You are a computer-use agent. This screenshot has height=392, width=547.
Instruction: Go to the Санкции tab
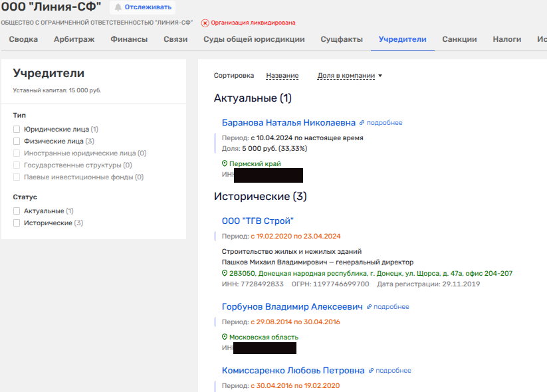(x=459, y=39)
